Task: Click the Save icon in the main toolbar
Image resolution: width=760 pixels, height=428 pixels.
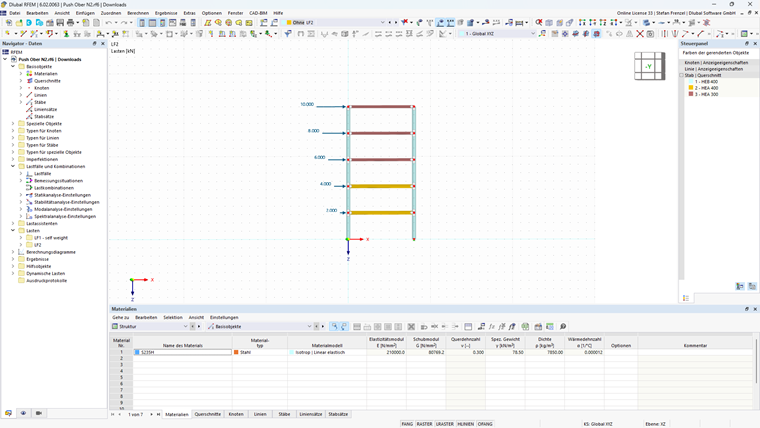Action: (60, 23)
